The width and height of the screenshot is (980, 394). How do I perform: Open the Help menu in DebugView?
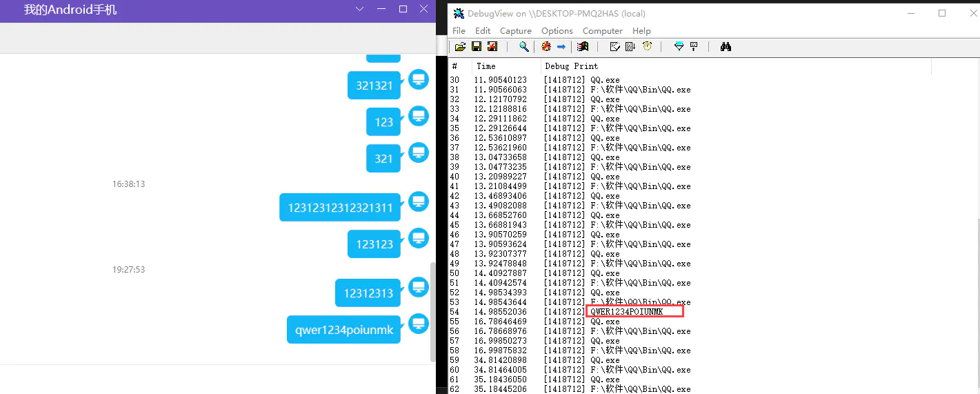[641, 31]
